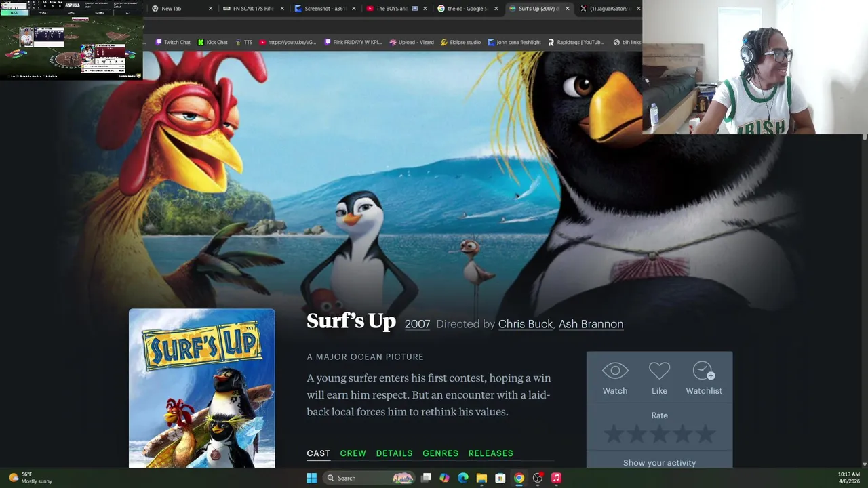
Task: Rate the film using the first star
Action: [x=613, y=434]
